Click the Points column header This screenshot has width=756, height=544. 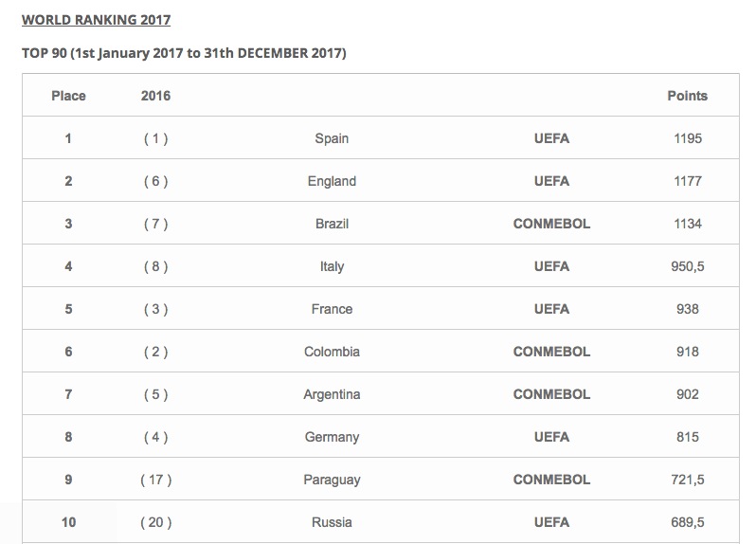688,96
